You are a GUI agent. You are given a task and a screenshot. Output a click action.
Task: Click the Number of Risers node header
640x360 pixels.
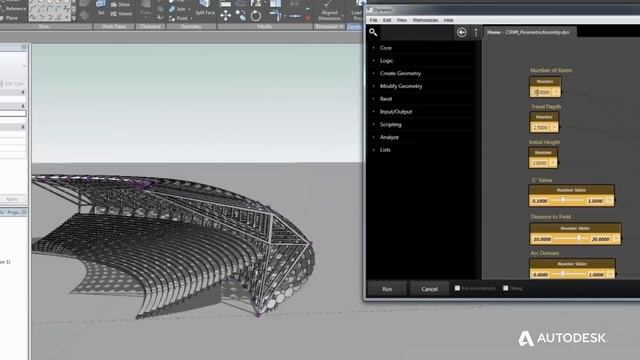[x=545, y=82]
